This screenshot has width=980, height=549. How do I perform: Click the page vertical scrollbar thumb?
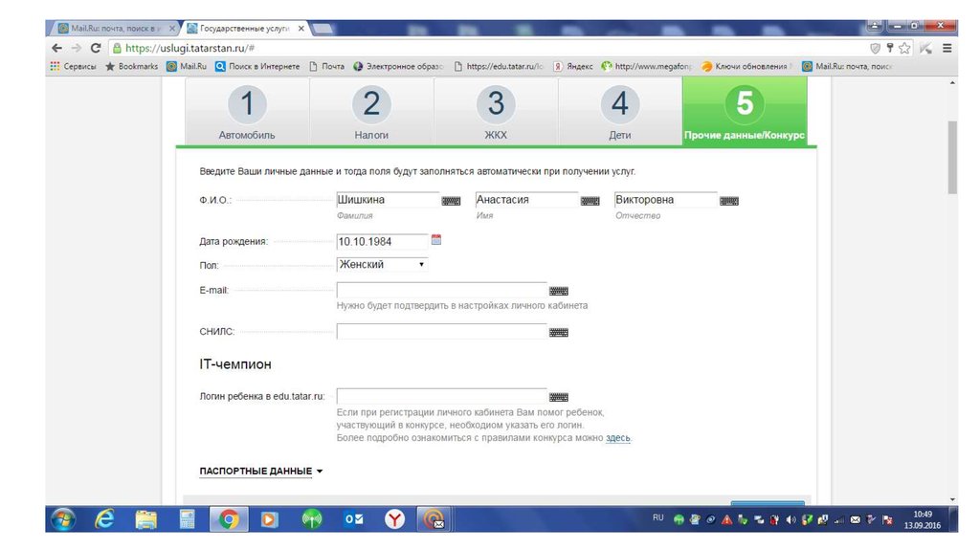point(951,158)
